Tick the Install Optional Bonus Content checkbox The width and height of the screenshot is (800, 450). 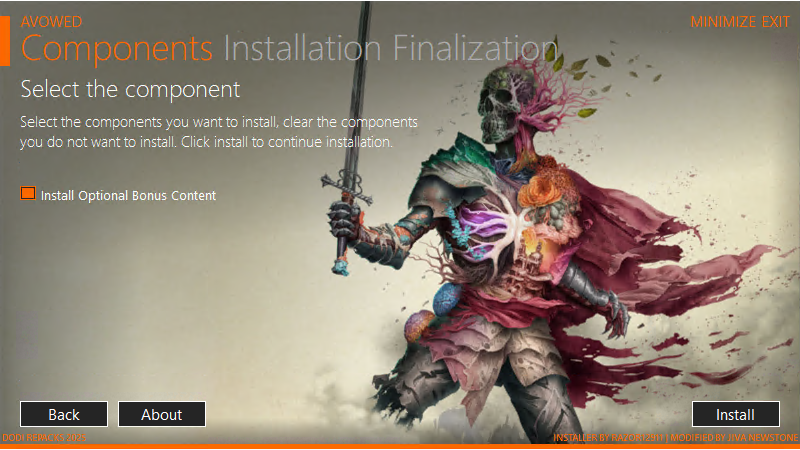28,193
